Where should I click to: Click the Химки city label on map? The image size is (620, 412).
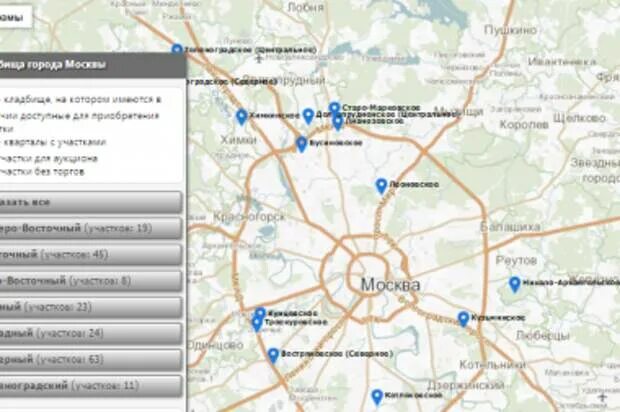[238, 140]
